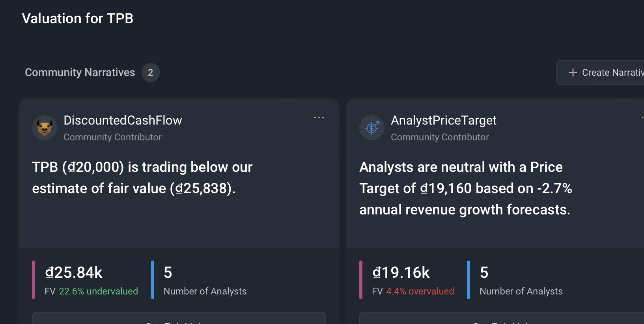Viewport: 644px width, 324px height.
Task: Open the three-dot menu on the DiscountedCashFlow card
Action: pos(319,117)
